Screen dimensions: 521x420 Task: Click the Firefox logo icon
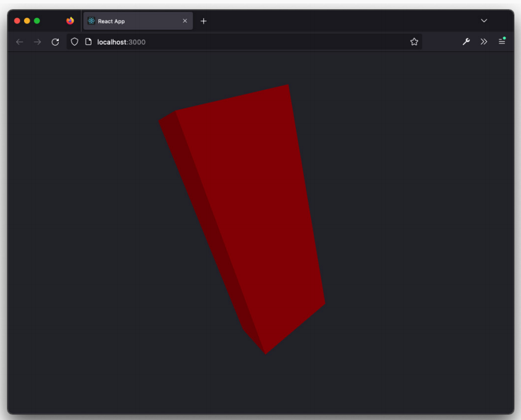click(x=70, y=21)
